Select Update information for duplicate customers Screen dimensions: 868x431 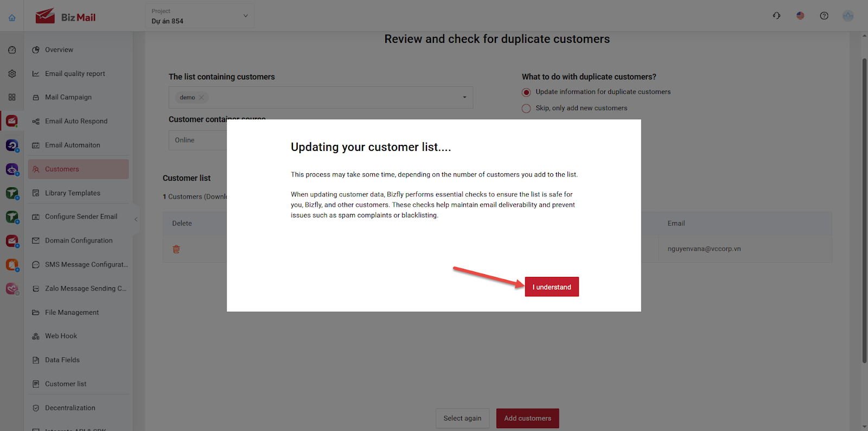pyautogui.click(x=526, y=92)
